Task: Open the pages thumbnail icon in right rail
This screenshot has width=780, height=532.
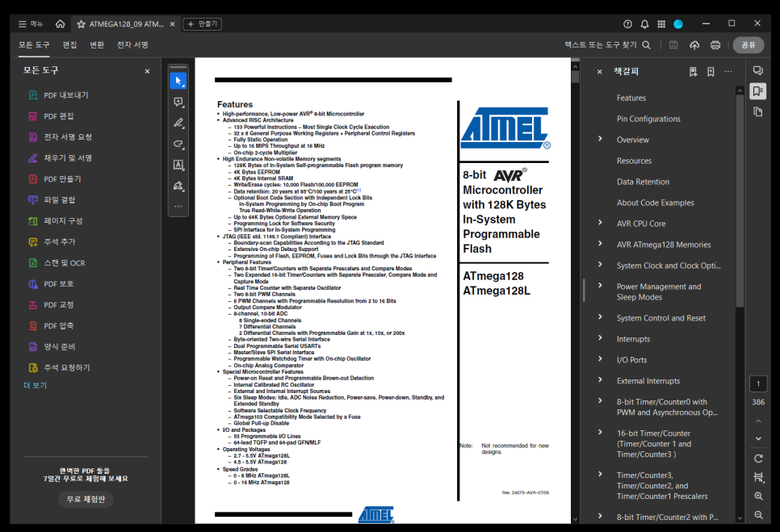Action: pos(758,112)
